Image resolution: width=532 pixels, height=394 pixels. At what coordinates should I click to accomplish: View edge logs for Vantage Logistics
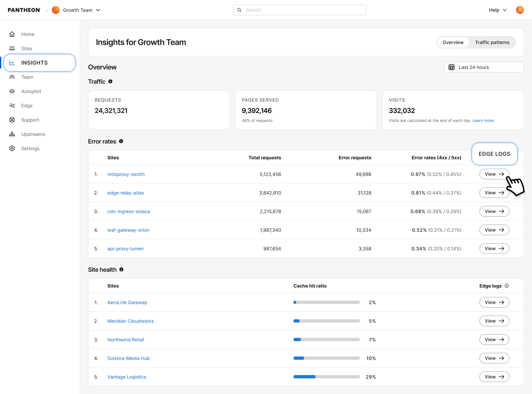(x=494, y=377)
